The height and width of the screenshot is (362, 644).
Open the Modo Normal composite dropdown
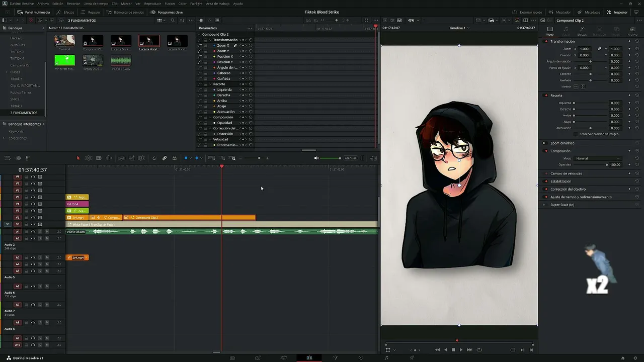(x=598, y=158)
